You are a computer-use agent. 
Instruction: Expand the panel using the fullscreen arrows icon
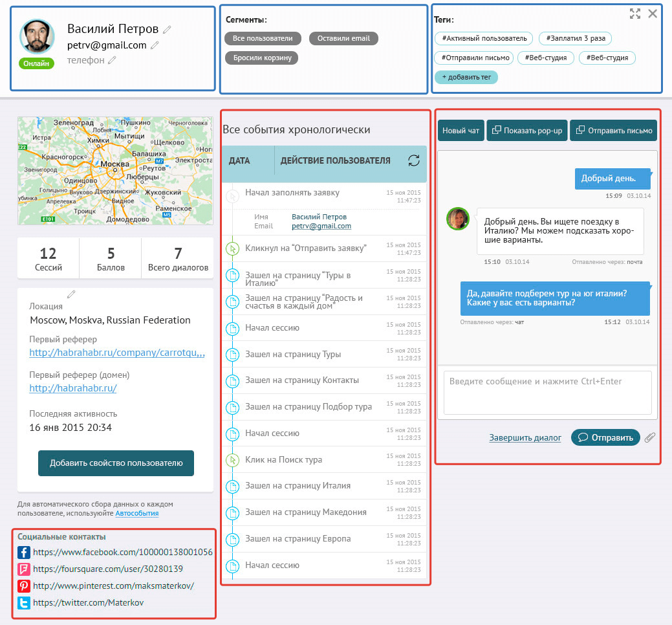[635, 13]
